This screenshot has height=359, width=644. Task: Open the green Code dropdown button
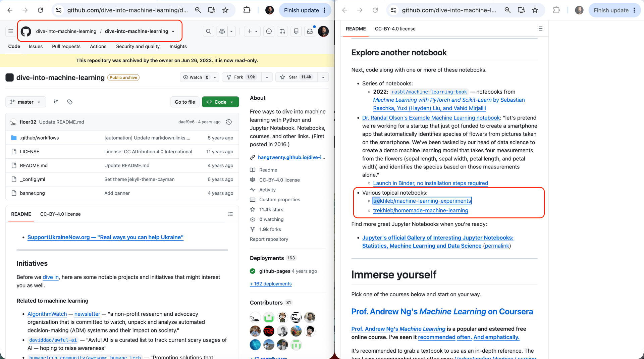click(220, 102)
